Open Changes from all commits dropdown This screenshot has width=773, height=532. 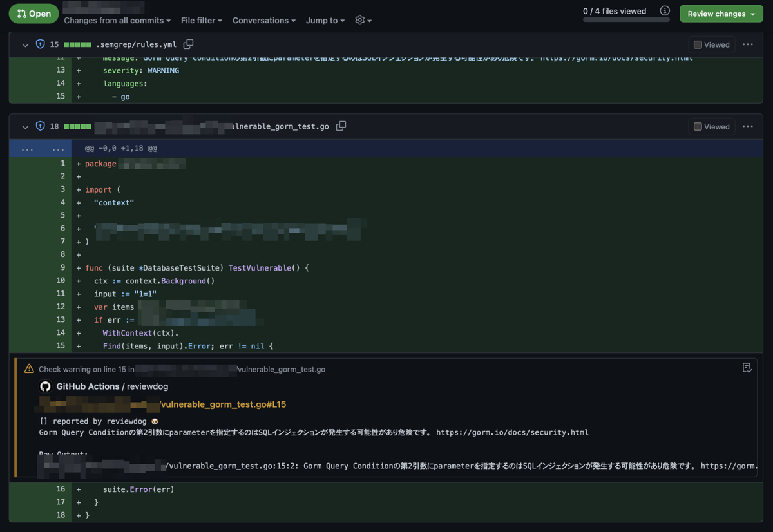pos(117,21)
